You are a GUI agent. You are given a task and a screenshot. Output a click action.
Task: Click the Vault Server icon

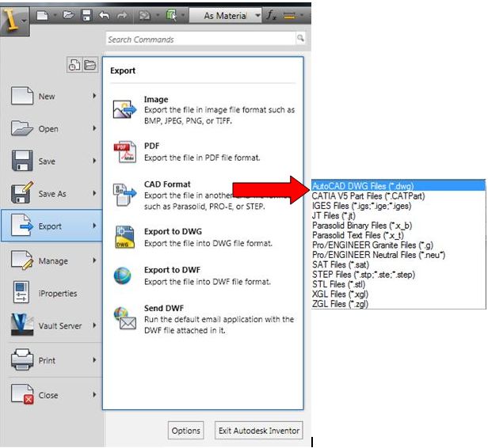tap(22, 325)
